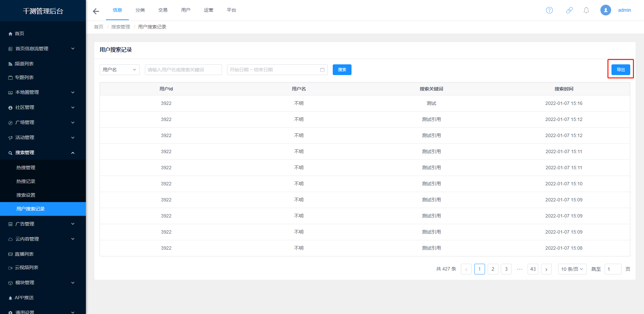
Task: Go to next page arrow in pagination
Action: (x=546, y=269)
